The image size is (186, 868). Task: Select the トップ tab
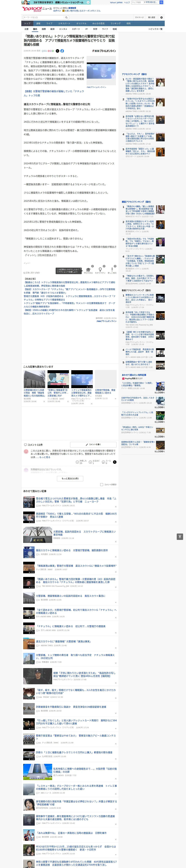pyautogui.click(x=27, y=24)
